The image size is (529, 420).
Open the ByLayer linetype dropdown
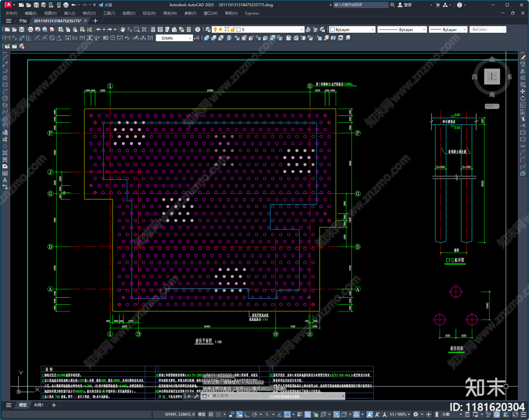pos(402,29)
